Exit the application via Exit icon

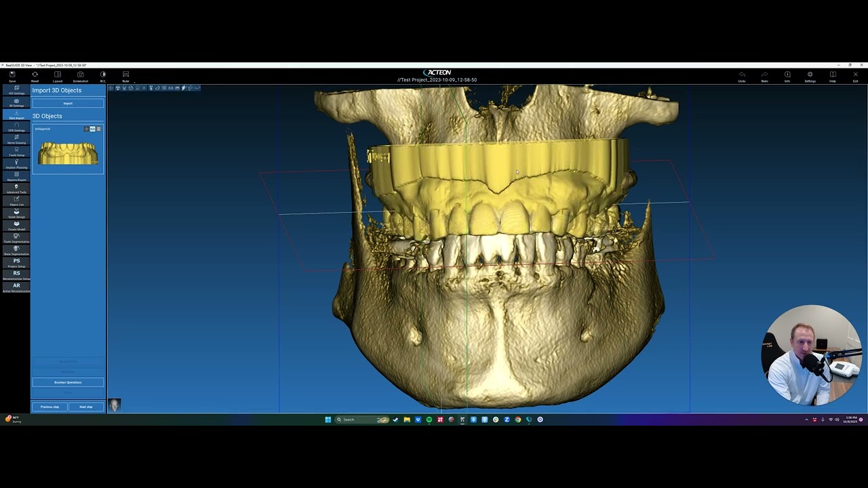tap(855, 76)
